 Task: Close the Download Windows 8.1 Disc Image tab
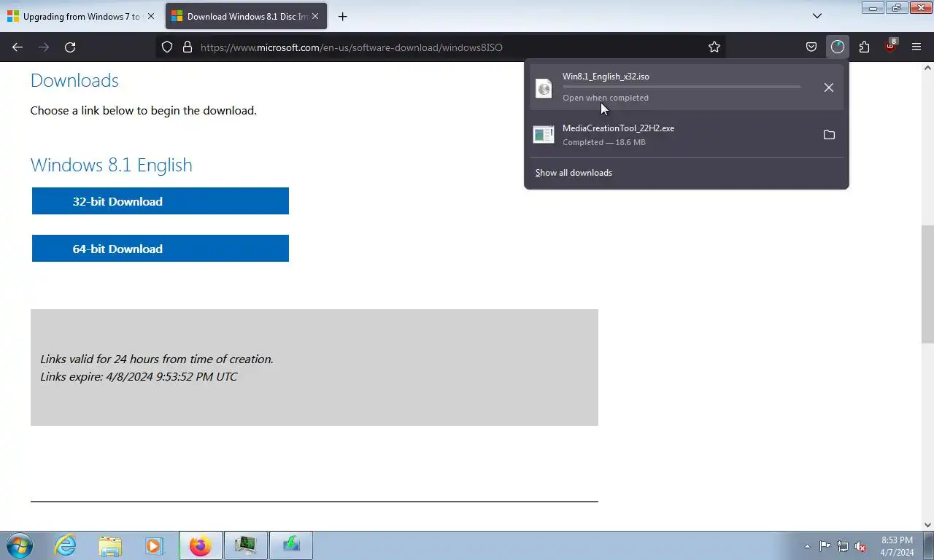coord(315,16)
